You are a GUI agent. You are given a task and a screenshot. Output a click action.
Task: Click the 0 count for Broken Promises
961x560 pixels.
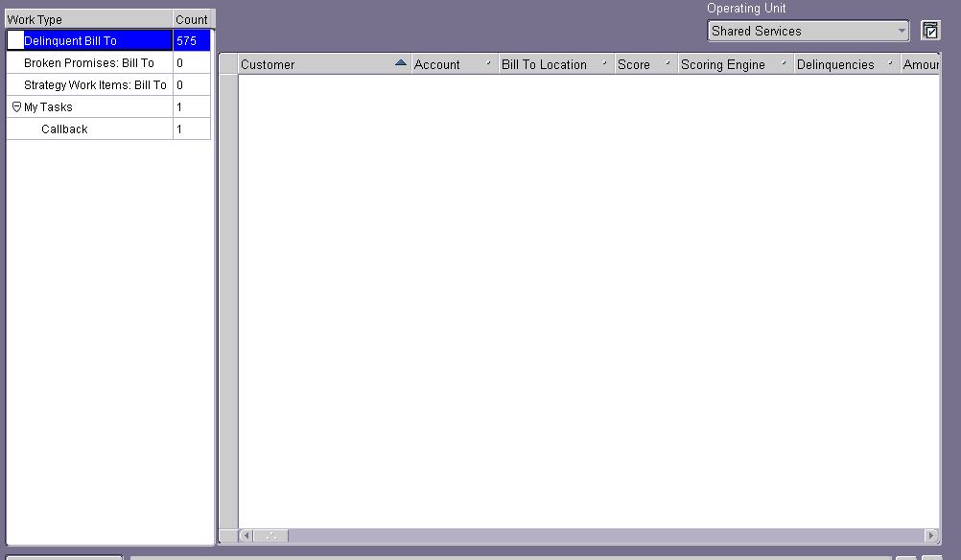coord(192,63)
